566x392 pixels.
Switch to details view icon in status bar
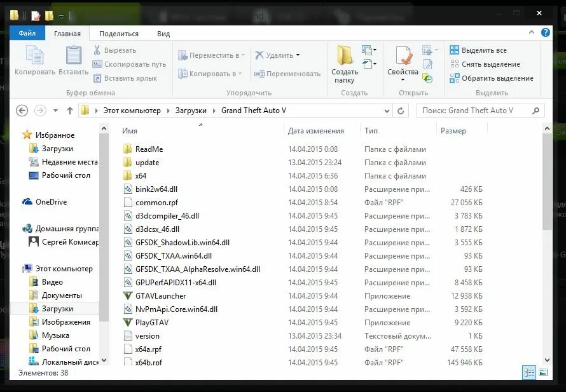[x=529, y=372]
